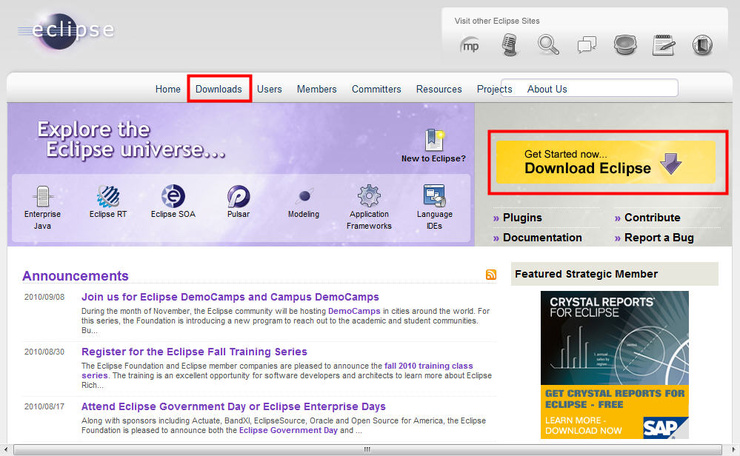Image resolution: width=740 pixels, height=456 pixels.
Task: Go to the Home menu item
Action: click(x=168, y=89)
